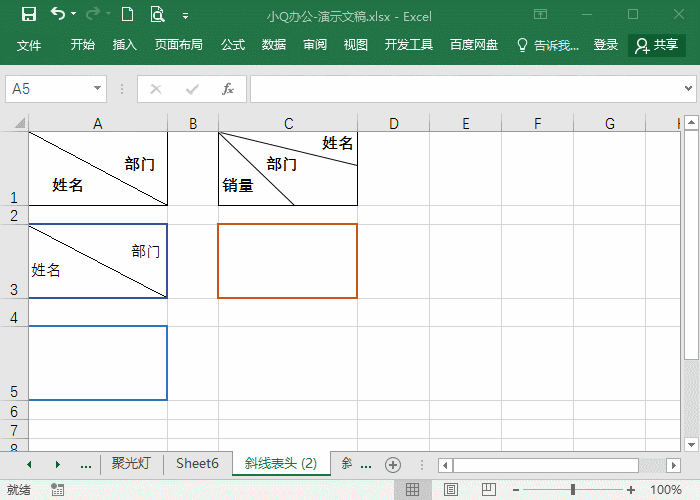Viewport: 700px width, 500px height.
Task: Open the 公式 ribbon tab
Action: tap(233, 45)
